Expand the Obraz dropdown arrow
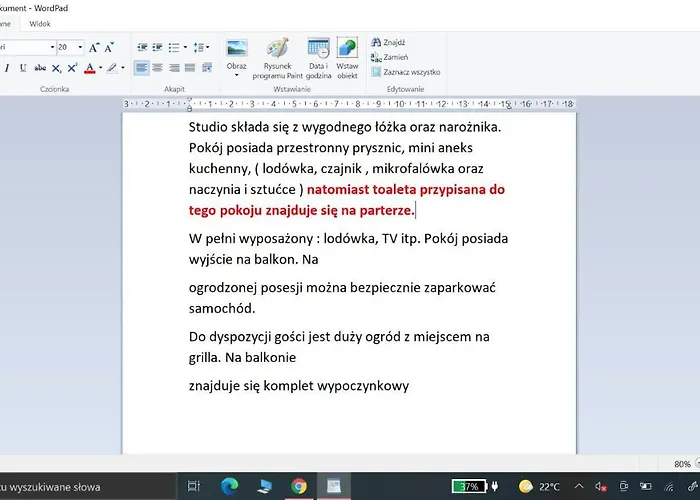This screenshot has height=500, width=700. [236, 75]
